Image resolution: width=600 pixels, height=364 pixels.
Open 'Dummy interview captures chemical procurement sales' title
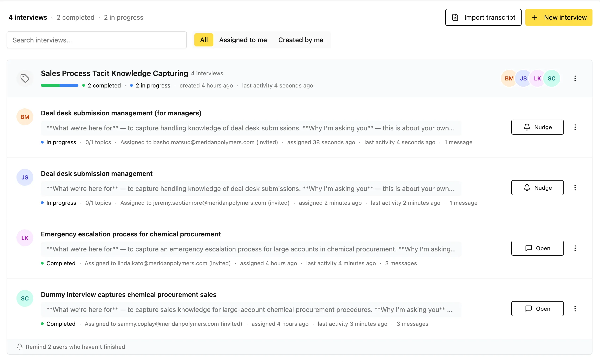[x=129, y=295]
